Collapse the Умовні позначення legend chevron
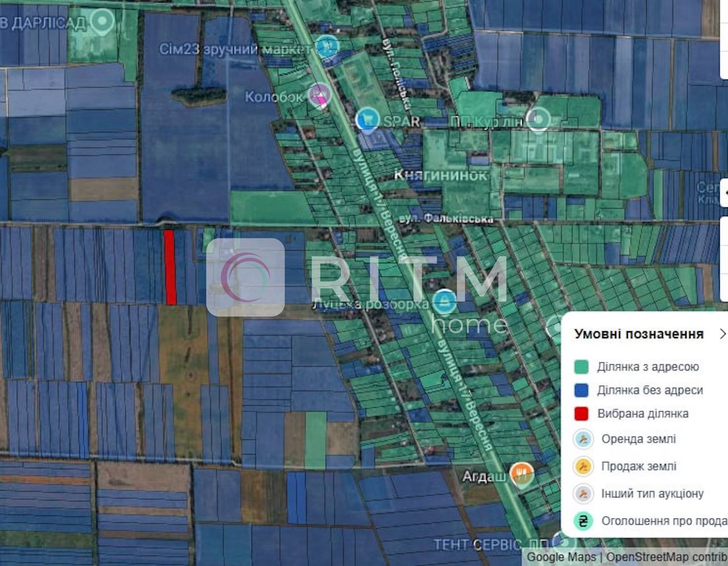 point(722,334)
